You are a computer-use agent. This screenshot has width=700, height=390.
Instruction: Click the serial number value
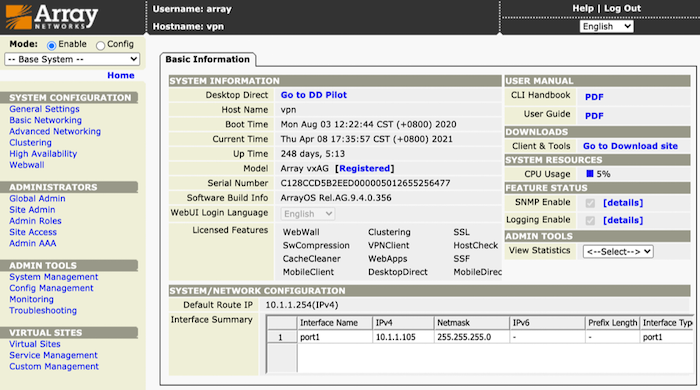click(x=365, y=183)
